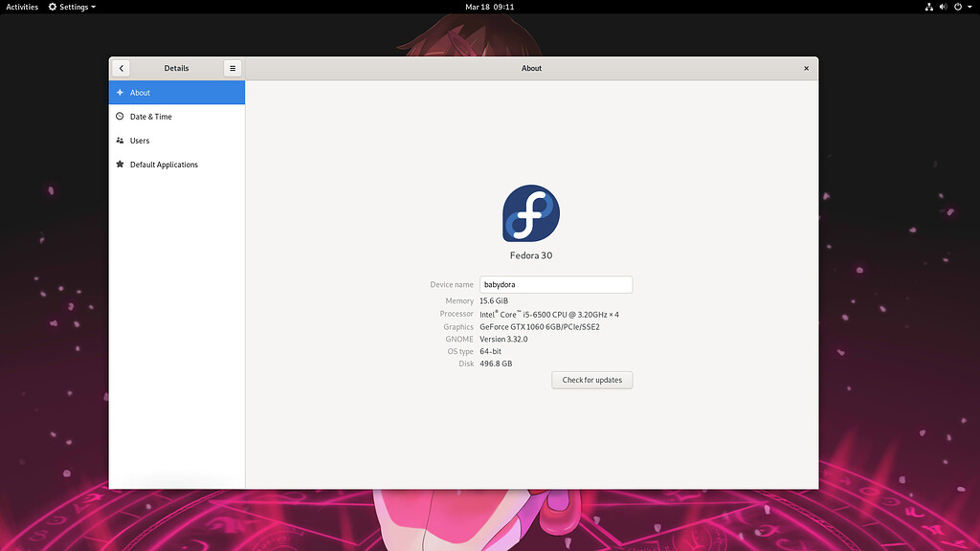Screen dimensions: 980x551
Task: Open the Default Applications settings page
Action: click(x=163, y=164)
